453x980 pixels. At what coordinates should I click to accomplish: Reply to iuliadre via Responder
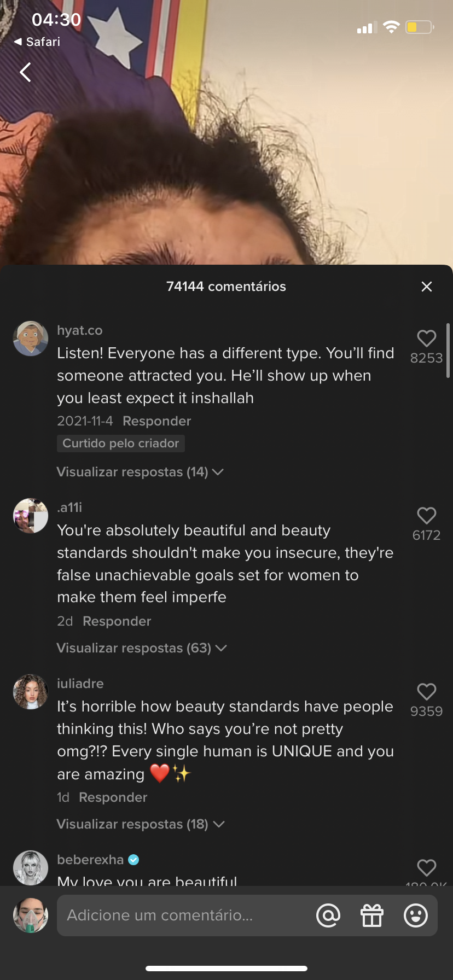[113, 797]
